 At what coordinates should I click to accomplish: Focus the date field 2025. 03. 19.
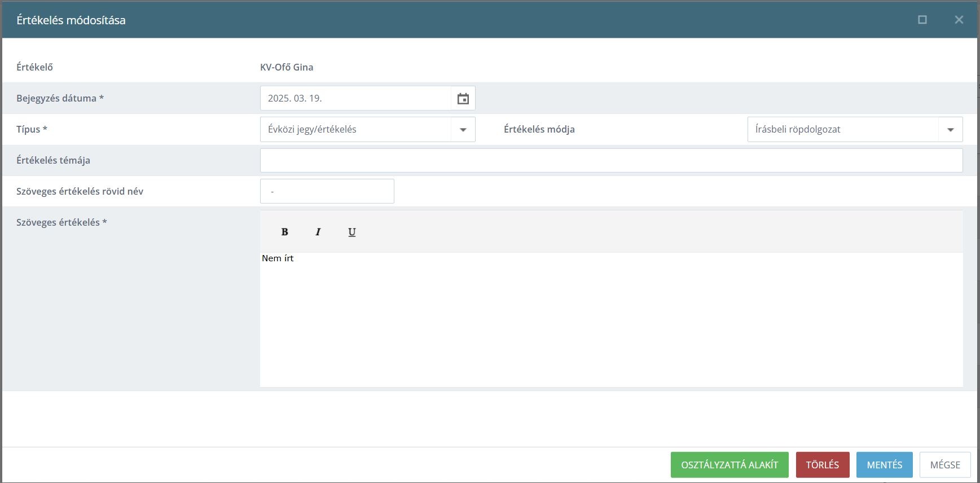pyautogui.click(x=356, y=98)
